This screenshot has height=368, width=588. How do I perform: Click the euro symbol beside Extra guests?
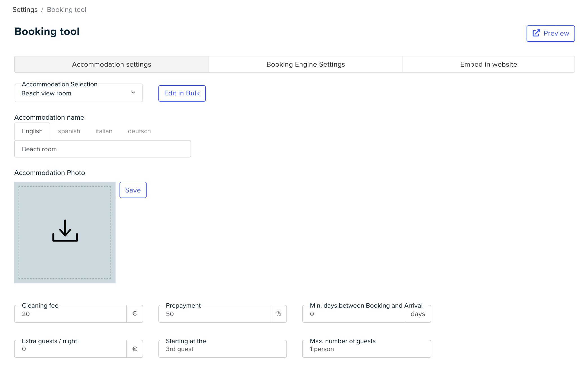point(135,349)
